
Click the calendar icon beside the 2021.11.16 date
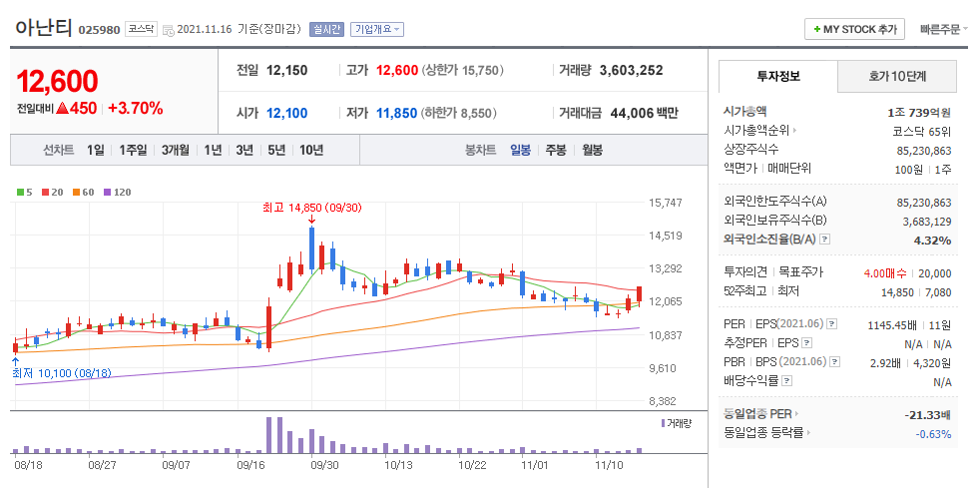click(x=168, y=30)
